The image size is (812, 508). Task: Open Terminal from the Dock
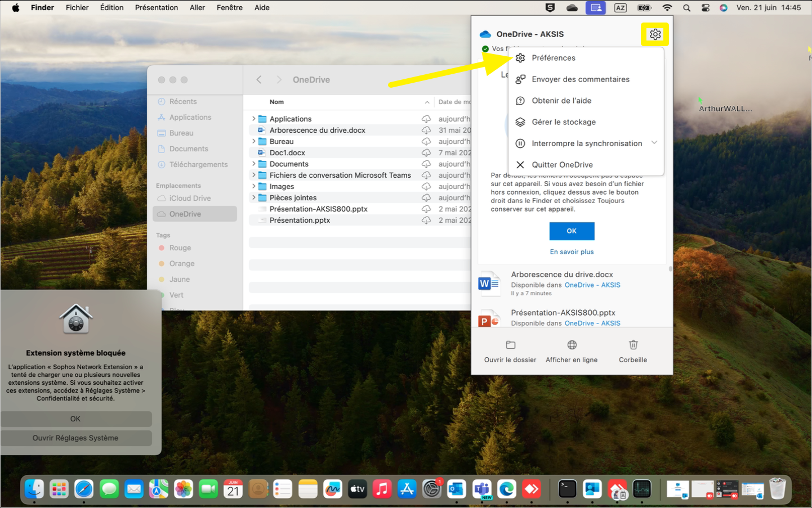tap(568, 489)
